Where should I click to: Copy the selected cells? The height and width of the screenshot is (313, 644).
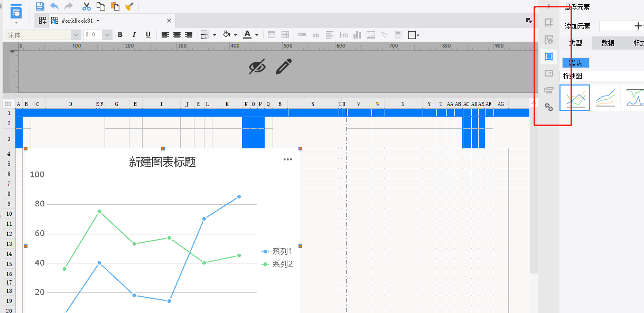click(x=100, y=6)
